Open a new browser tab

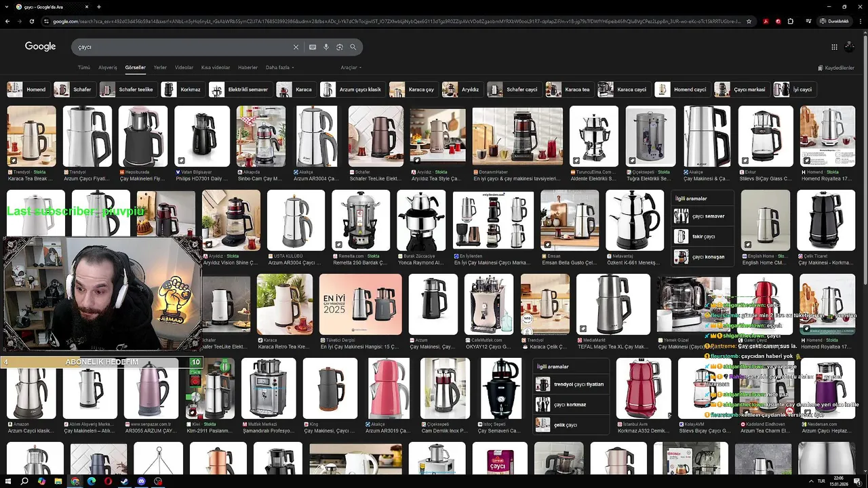click(99, 7)
